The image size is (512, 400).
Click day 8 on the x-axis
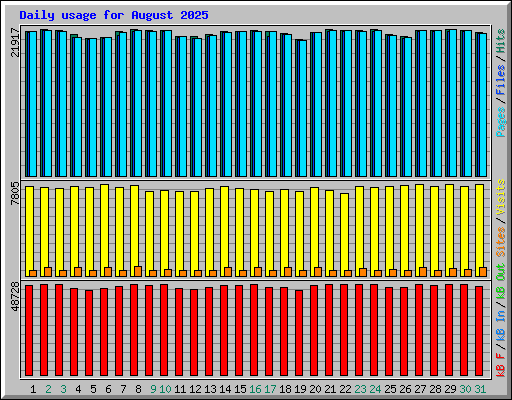[x=138, y=389]
